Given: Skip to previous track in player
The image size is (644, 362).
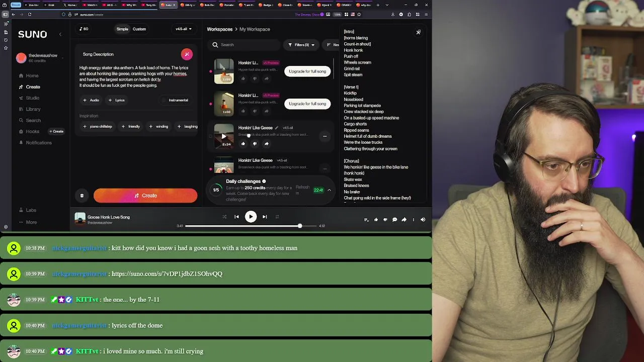Looking at the screenshot, I should click(x=236, y=217).
